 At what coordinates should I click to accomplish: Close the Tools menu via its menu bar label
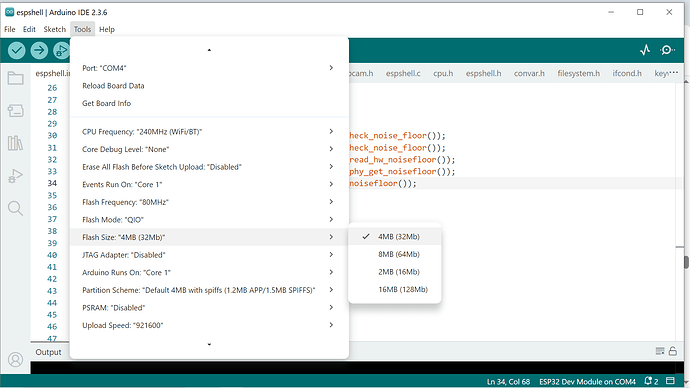(x=82, y=29)
